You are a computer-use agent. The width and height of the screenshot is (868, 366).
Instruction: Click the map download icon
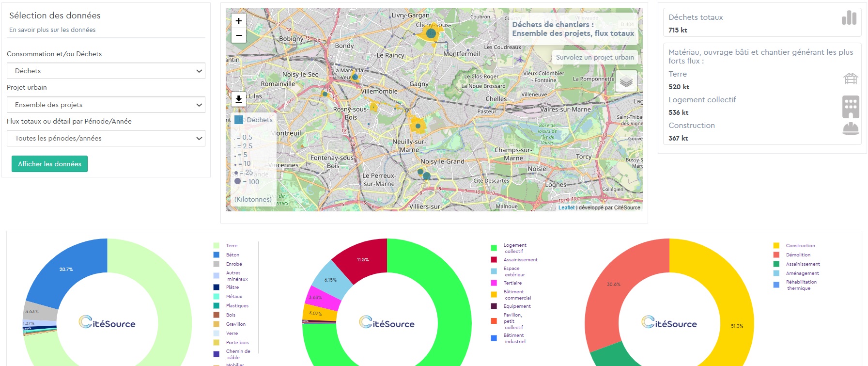pyautogui.click(x=238, y=99)
